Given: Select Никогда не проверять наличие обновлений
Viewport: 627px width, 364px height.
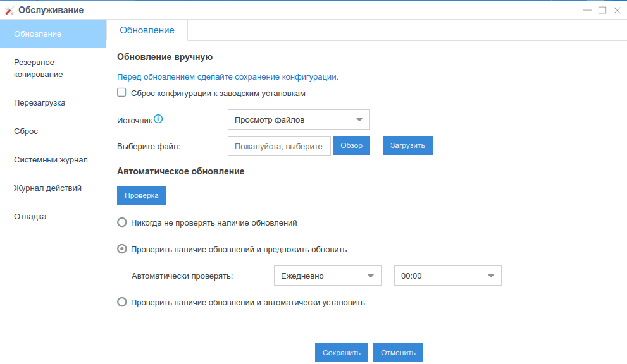Looking at the screenshot, I should click(x=122, y=222).
